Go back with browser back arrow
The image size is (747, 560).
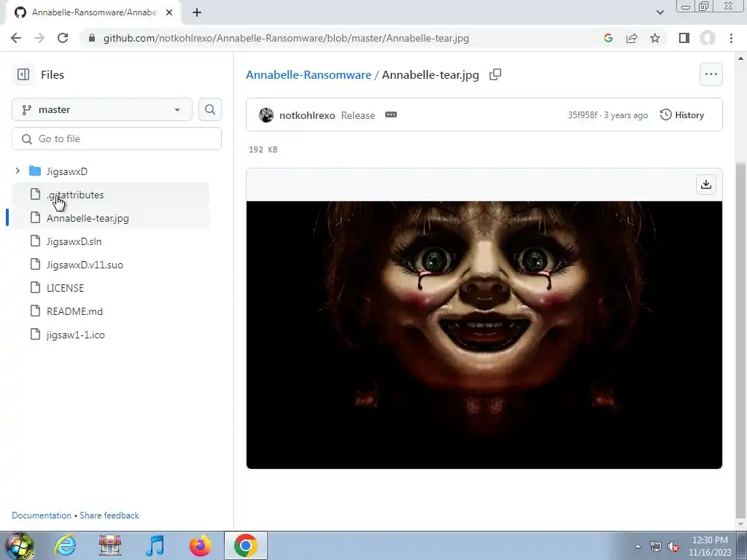(x=16, y=38)
